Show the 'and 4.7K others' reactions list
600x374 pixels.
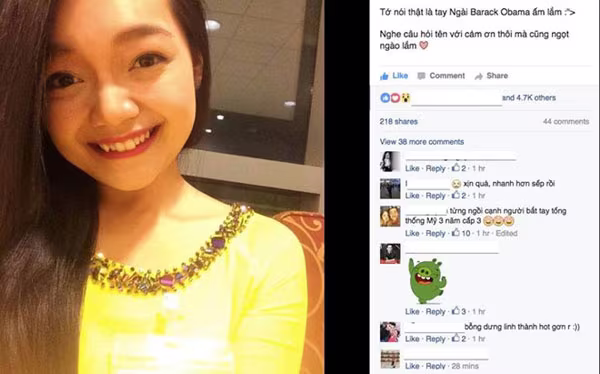coord(529,98)
